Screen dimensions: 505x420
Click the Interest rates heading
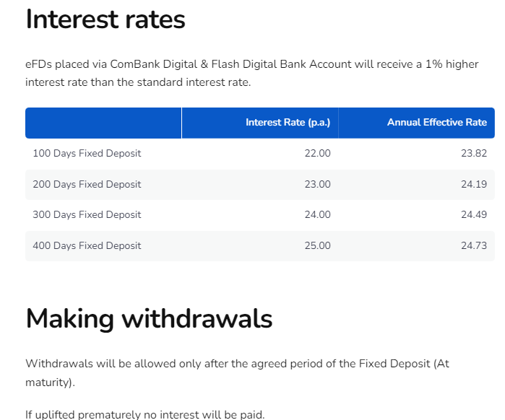[105, 19]
